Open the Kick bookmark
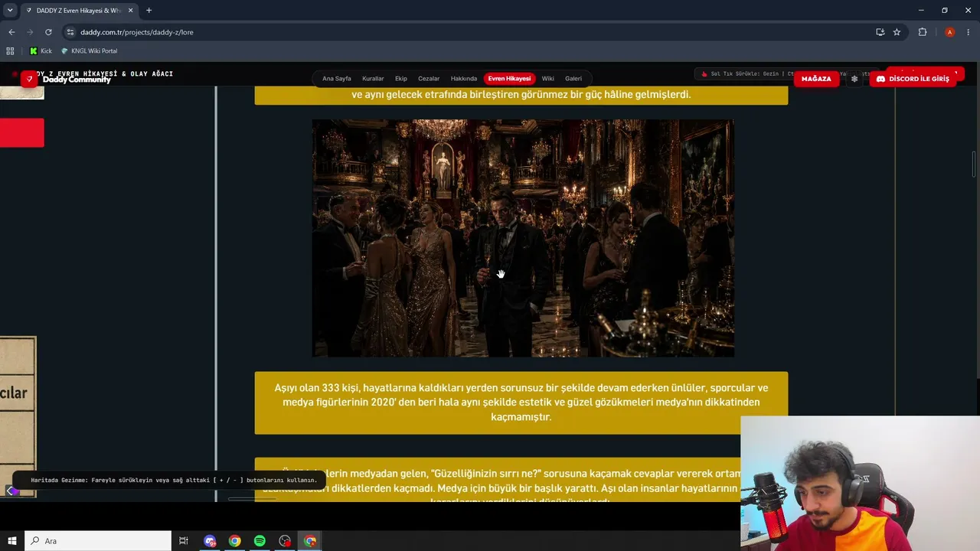 coord(41,51)
